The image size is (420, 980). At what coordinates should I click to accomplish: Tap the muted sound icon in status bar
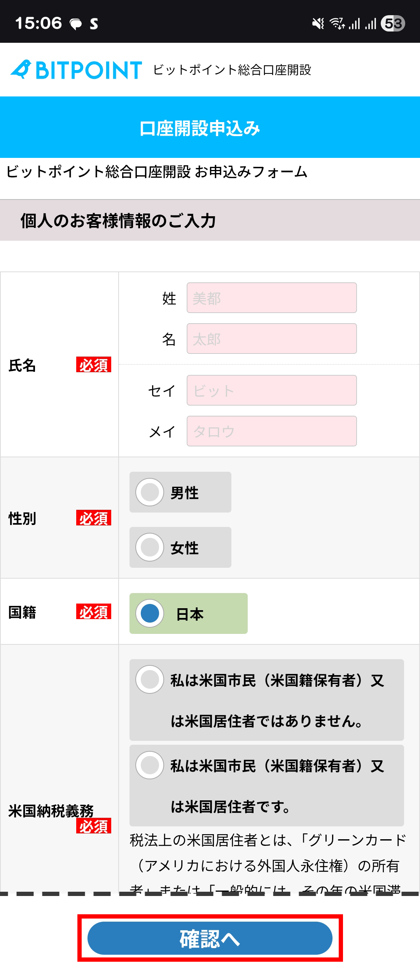[318, 24]
